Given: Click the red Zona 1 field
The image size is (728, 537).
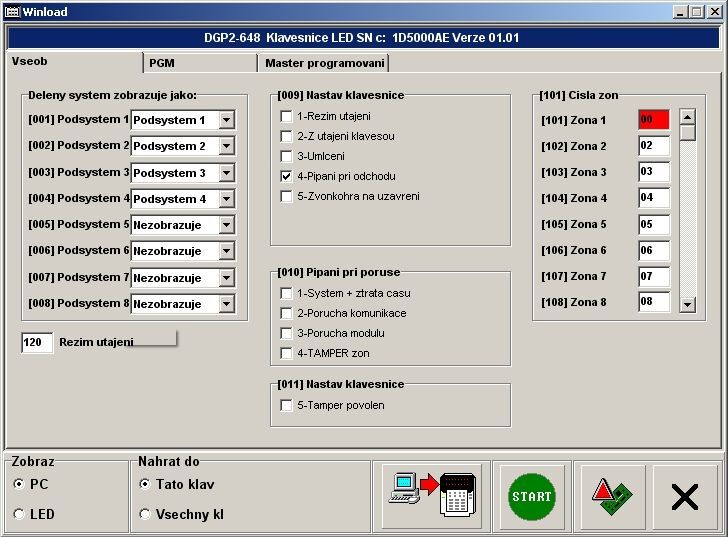Looking at the screenshot, I should (x=653, y=120).
